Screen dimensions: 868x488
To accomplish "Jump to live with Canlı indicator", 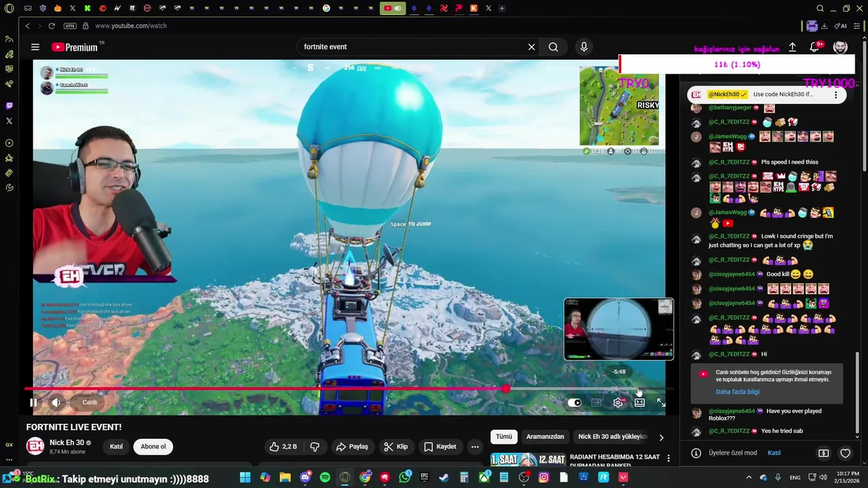I will pos(90,403).
